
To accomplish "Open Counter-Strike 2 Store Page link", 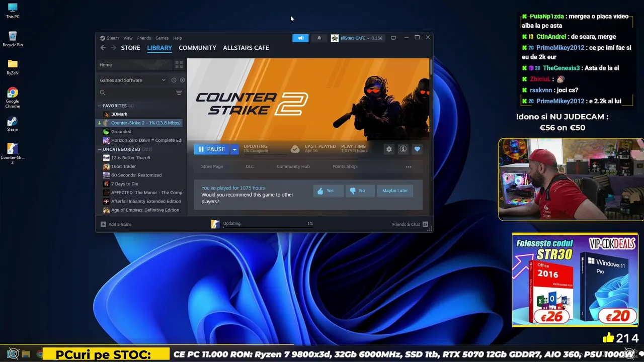I will tap(212, 166).
